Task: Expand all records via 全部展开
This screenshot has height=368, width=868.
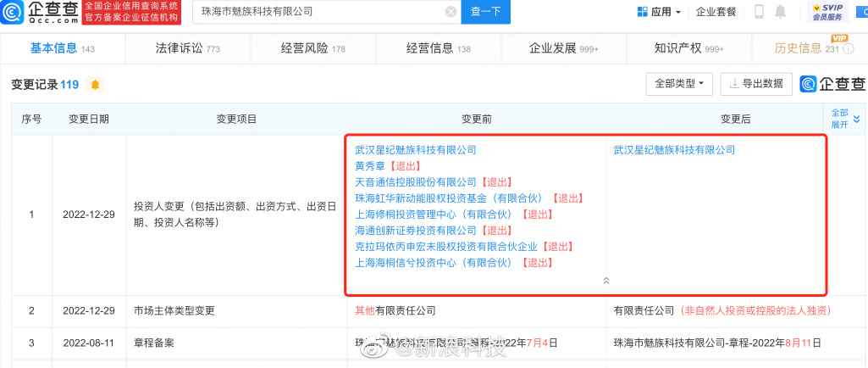Action: point(845,119)
